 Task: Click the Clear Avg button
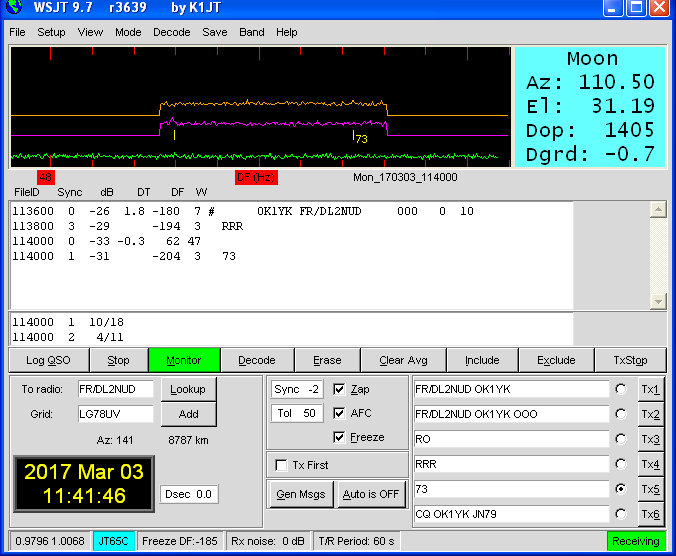click(x=404, y=360)
